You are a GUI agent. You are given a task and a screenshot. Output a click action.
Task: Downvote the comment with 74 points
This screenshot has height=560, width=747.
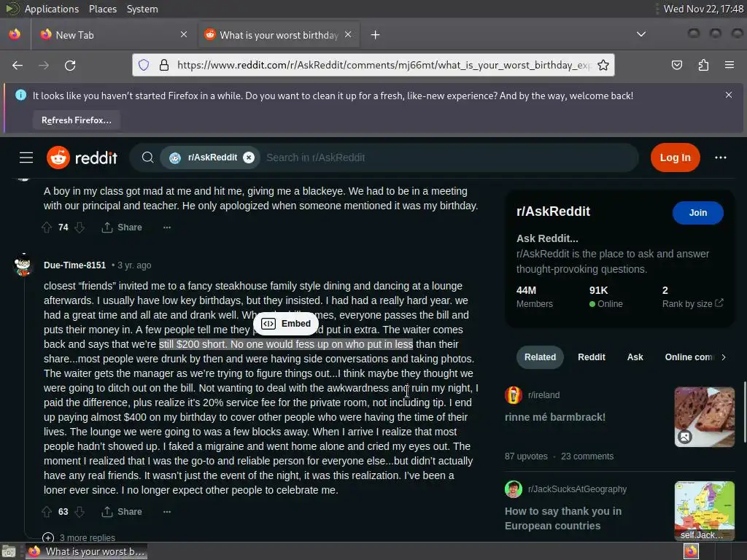80,227
